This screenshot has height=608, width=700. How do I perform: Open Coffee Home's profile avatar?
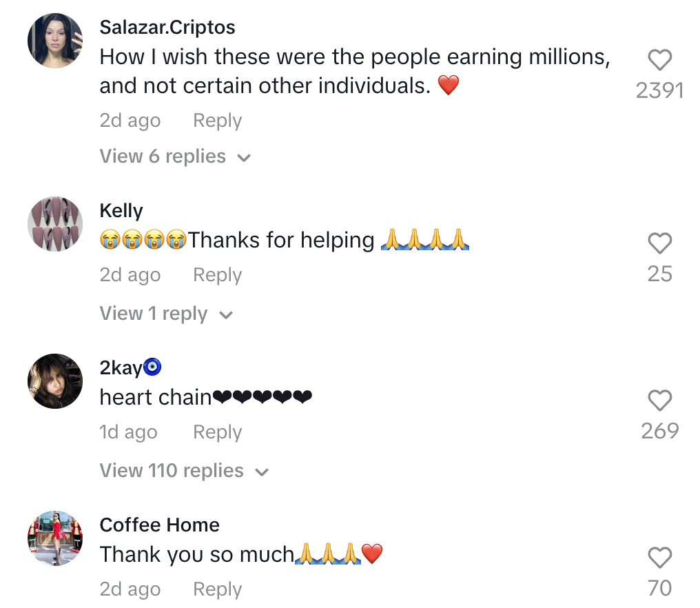tap(55, 538)
